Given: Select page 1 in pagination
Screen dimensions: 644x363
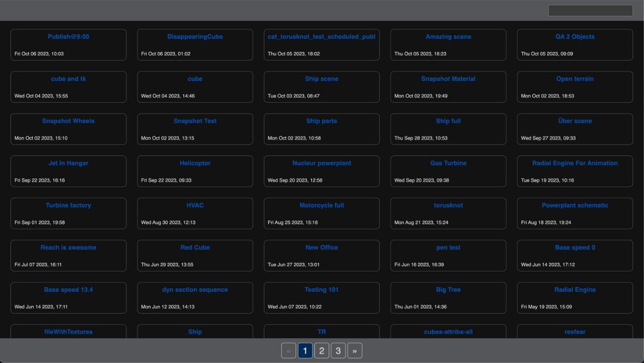Looking at the screenshot, I should pyautogui.click(x=305, y=351).
